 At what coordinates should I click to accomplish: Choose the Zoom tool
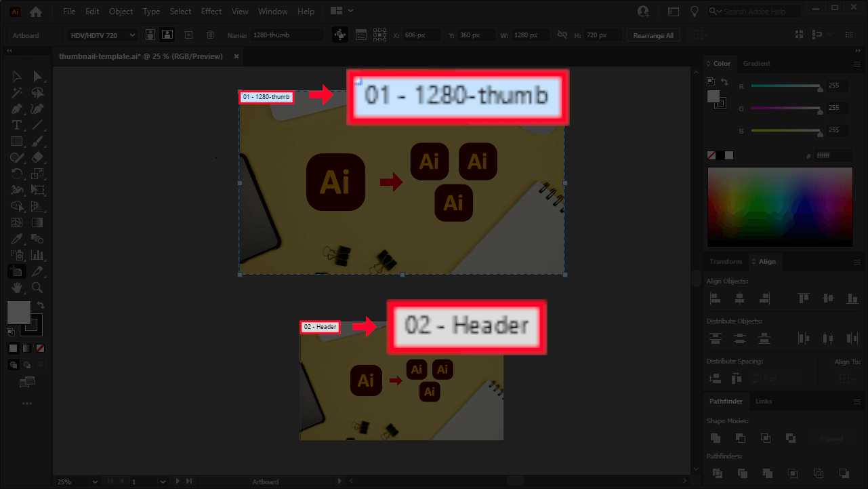pos(38,288)
